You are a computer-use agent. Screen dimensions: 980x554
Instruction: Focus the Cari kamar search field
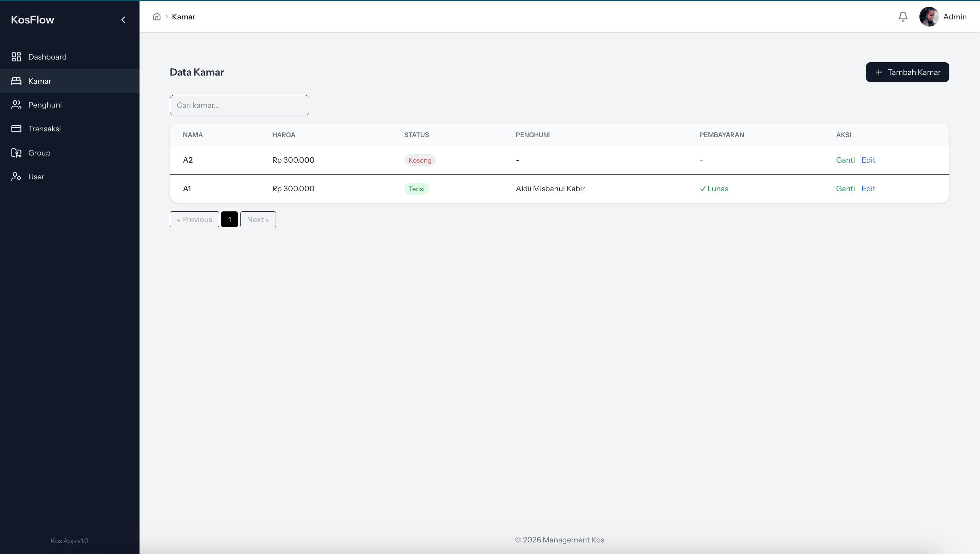pyautogui.click(x=239, y=105)
